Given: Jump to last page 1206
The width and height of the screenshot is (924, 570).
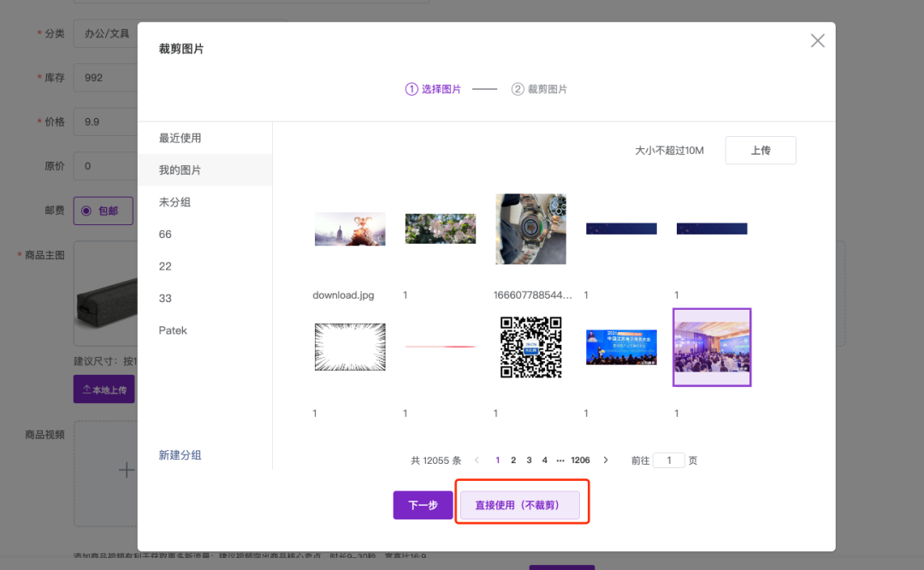Looking at the screenshot, I should pyautogui.click(x=581, y=460).
